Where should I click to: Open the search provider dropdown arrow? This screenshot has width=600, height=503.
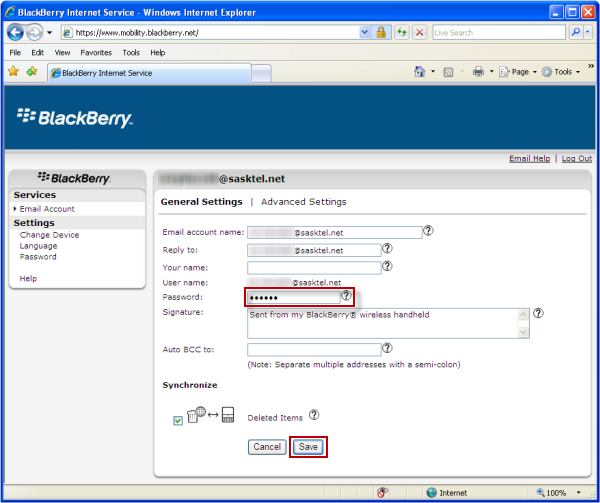click(588, 33)
